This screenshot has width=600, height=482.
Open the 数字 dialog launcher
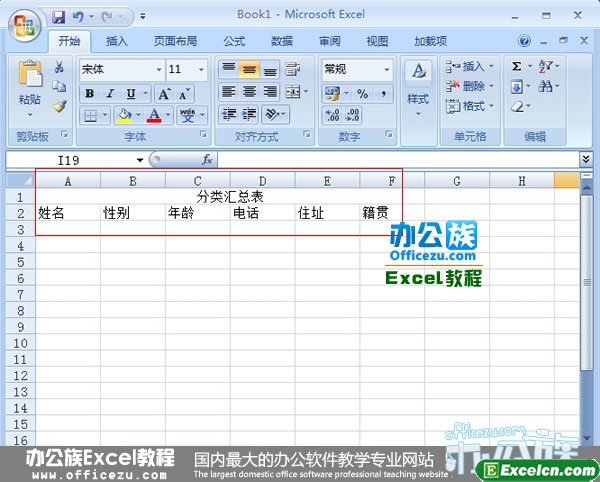[x=389, y=134]
